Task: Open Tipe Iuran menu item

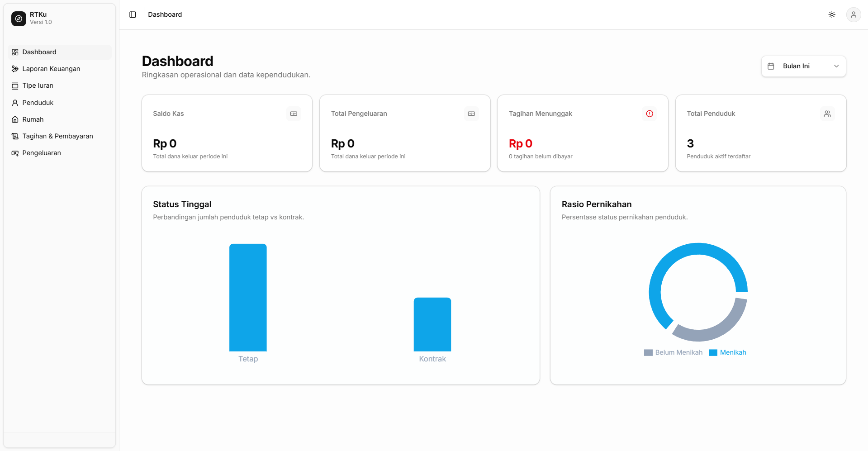Action: (59, 85)
